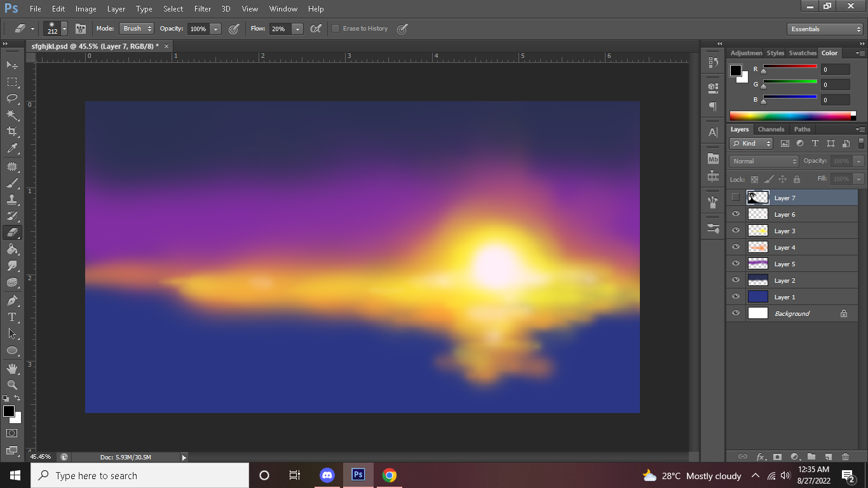This screenshot has width=868, height=488.
Task: Delete layer with trash icon
Action: click(845, 456)
